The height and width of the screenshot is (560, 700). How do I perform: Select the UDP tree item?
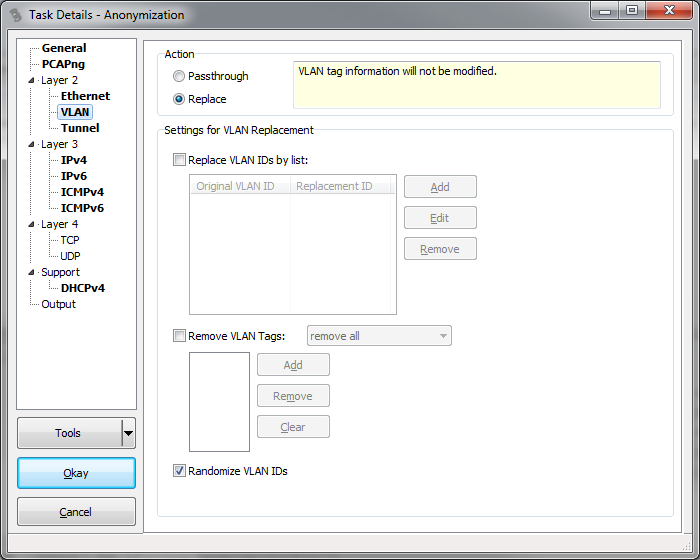[70, 256]
